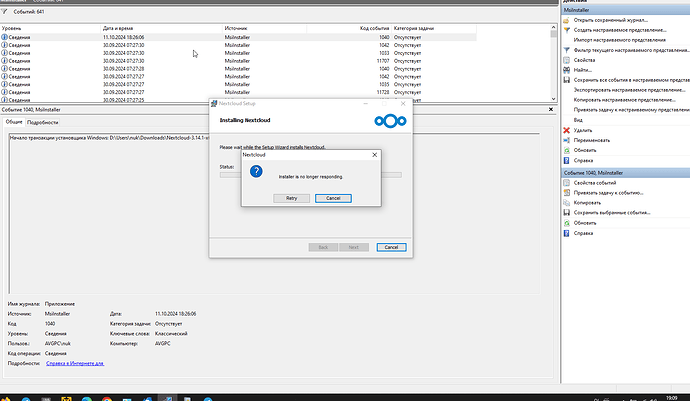Click the event list vertical scrollbar
Image resolution: width=690 pixels, height=401 pixels.
pyautogui.click(x=553, y=60)
